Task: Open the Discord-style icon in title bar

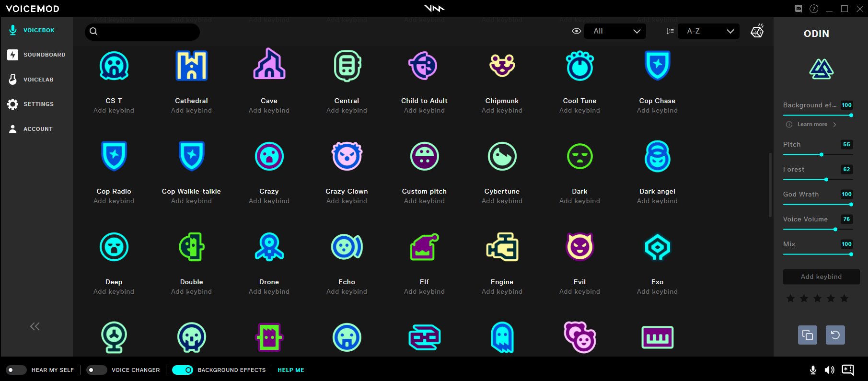Action: (799, 9)
